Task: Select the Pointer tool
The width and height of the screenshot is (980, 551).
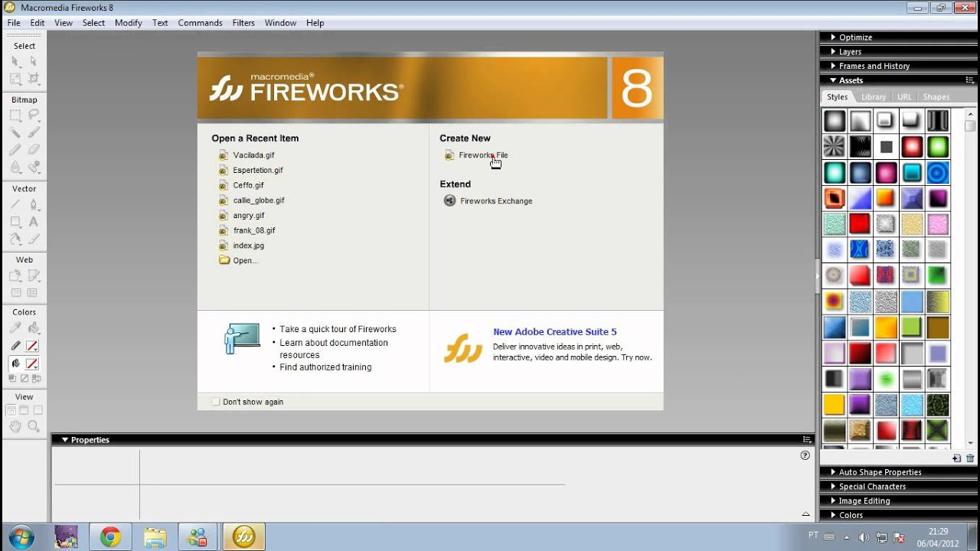Action: [15, 61]
